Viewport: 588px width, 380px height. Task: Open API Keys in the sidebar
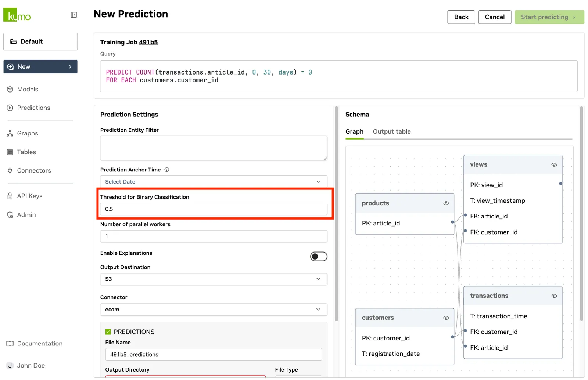[30, 196]
